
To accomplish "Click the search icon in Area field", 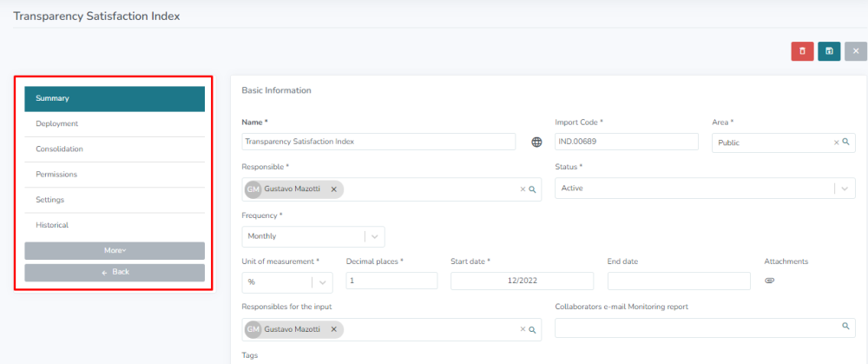I will pos(845,142).
